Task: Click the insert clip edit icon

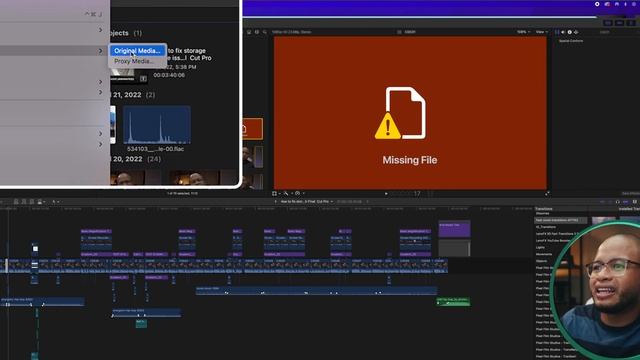Action: 24,202
